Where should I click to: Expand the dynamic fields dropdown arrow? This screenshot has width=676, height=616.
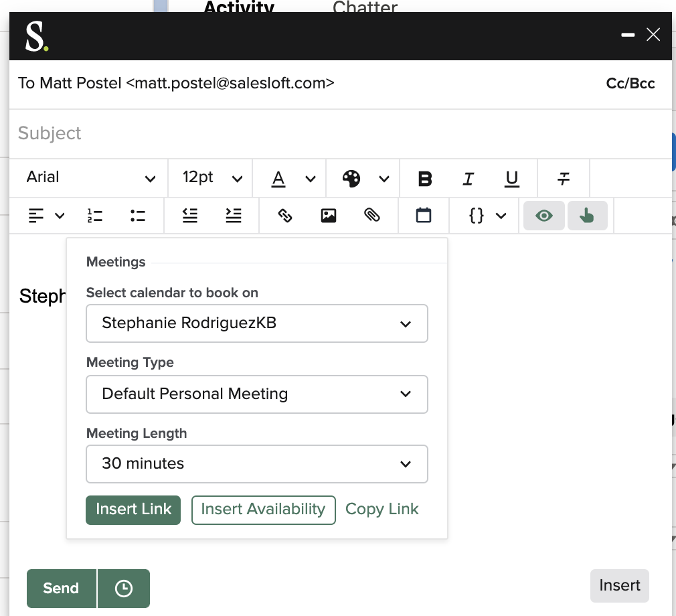pos(501,216)
